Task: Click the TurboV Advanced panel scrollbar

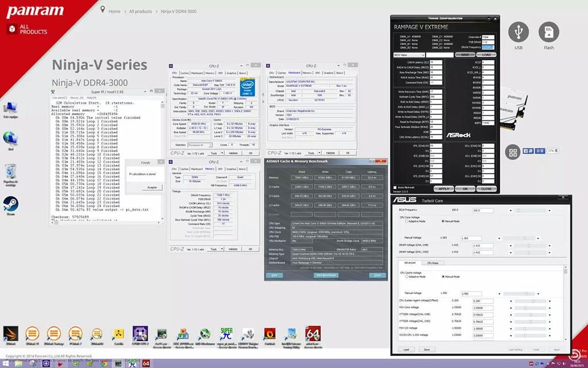Action: click(566, 304)
